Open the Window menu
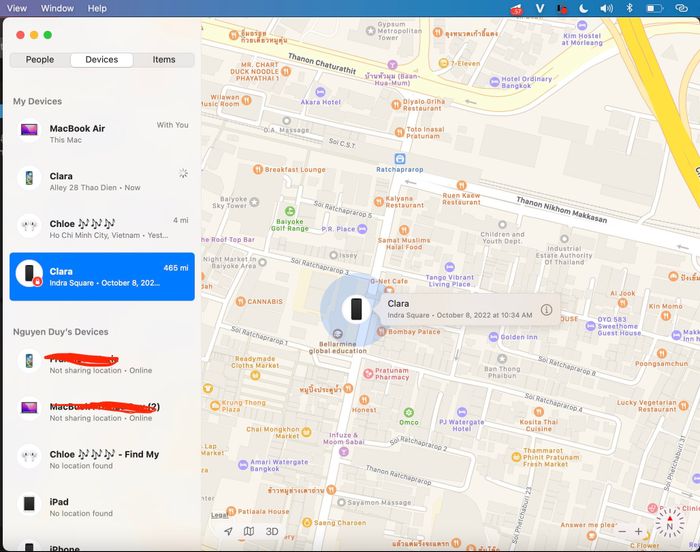 57,8
